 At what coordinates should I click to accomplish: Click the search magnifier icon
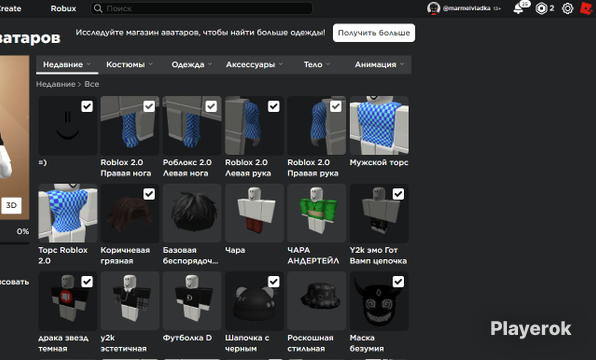coord(98,8)
